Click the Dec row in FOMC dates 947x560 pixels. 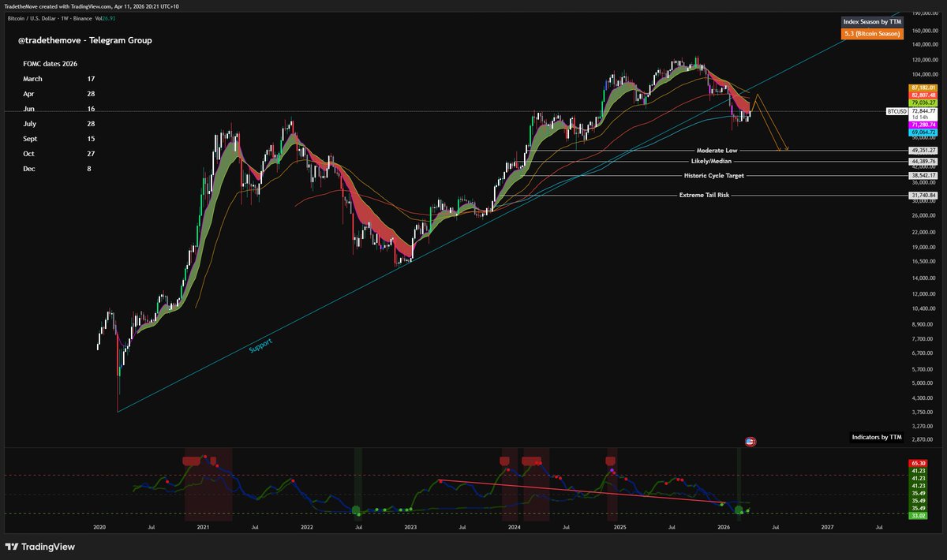(x=59, y=169)
